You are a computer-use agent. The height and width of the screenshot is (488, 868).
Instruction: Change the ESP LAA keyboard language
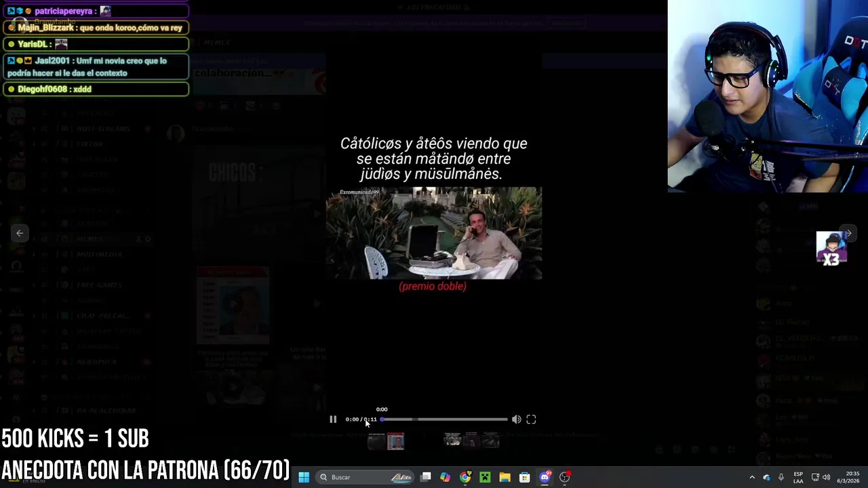[798, 477]
